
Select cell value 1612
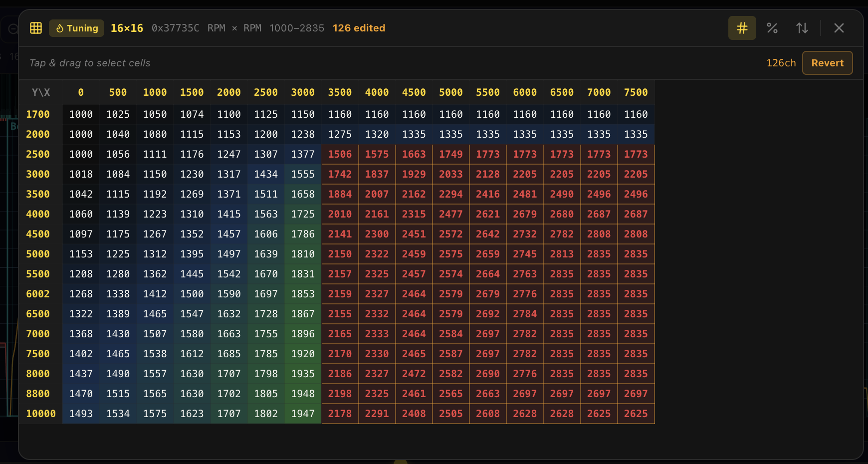click(192, 354)
